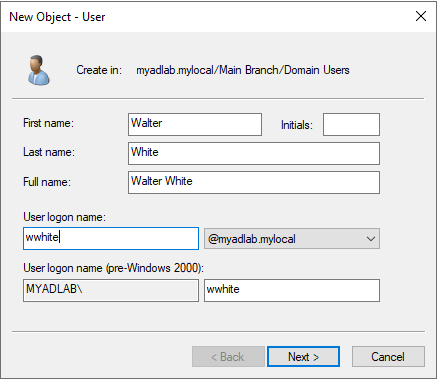Click the User logon name field wwhite
The width and height of the screenshot is (437, 379).
coord(111,238)
